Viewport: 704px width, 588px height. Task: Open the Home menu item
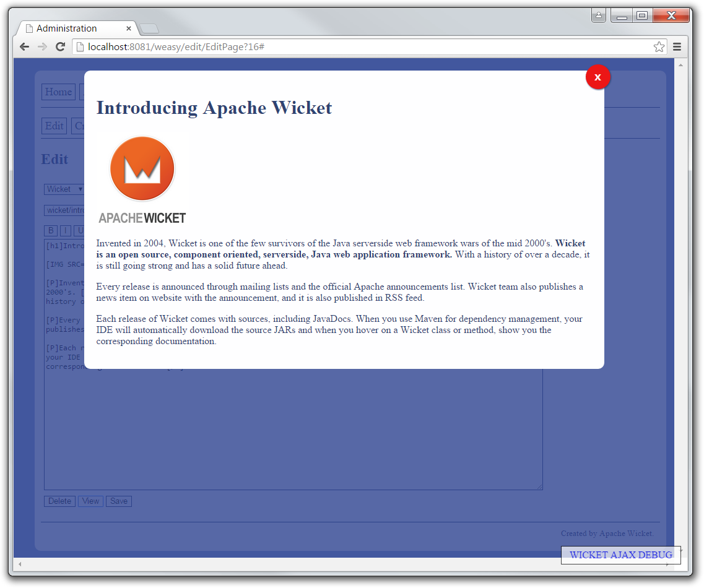click(58, 92)
